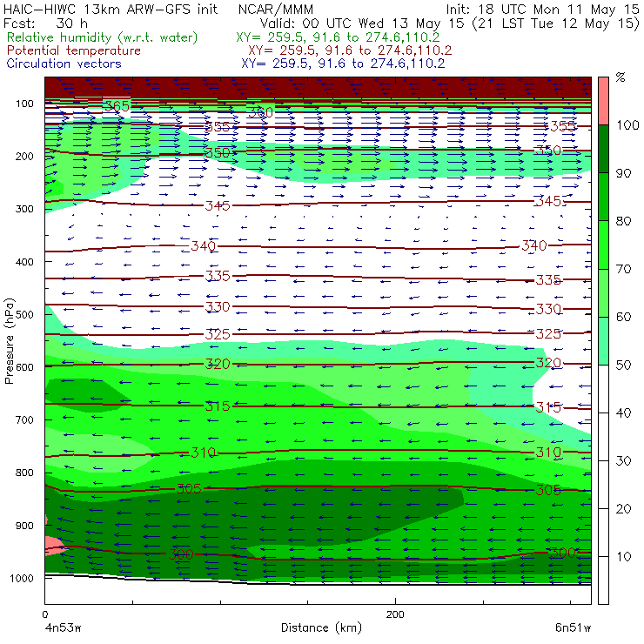Viewport: 644px width, 644px height.
Task: Click the bright green 70-80 colorbar swatch
Action: [x=603, y=245]
